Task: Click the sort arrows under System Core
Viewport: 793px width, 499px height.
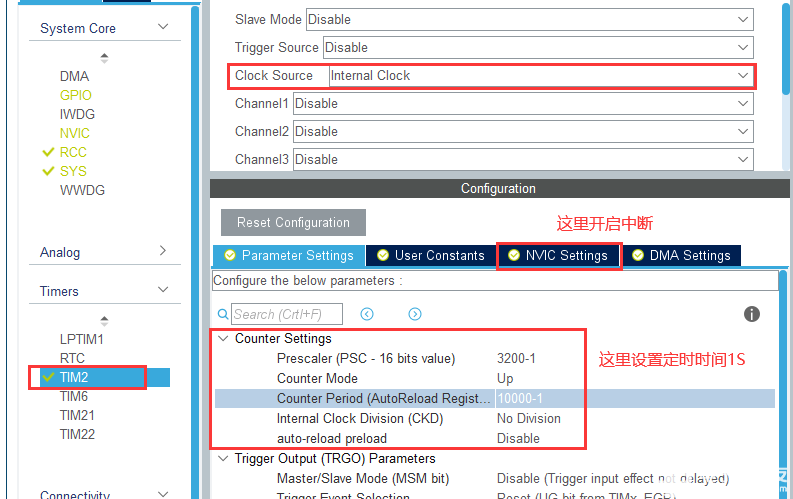Action: (x=104, y=58)
